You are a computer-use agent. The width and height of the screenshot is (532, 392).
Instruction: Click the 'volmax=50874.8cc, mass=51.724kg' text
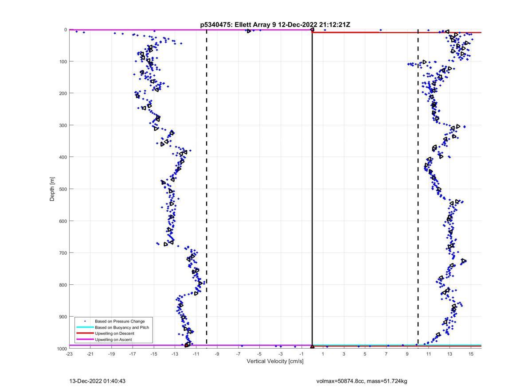[362, 381]
